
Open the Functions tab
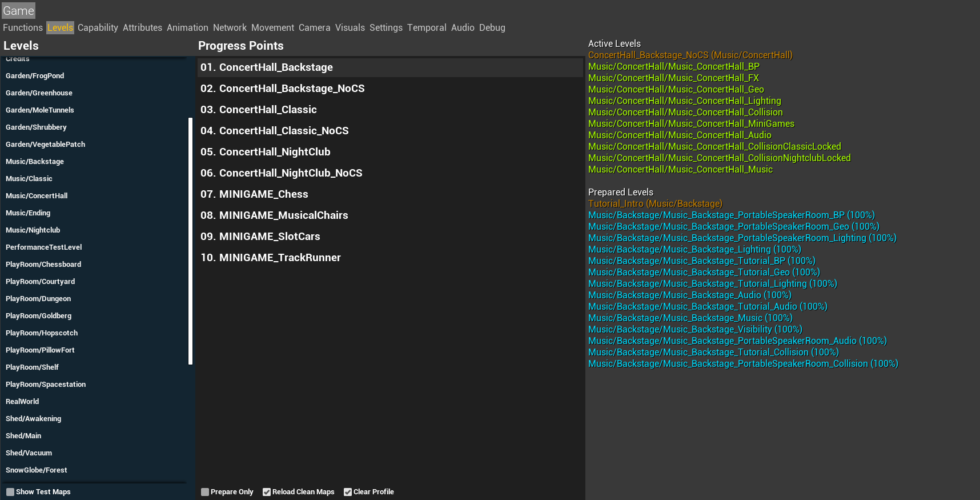[x=23, y=27]
